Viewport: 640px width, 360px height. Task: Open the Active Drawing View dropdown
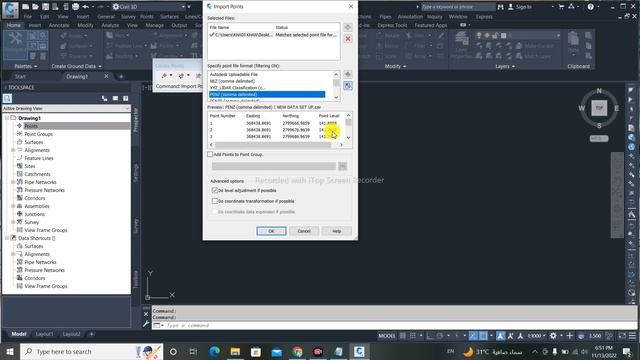click(x=66, y=109)
